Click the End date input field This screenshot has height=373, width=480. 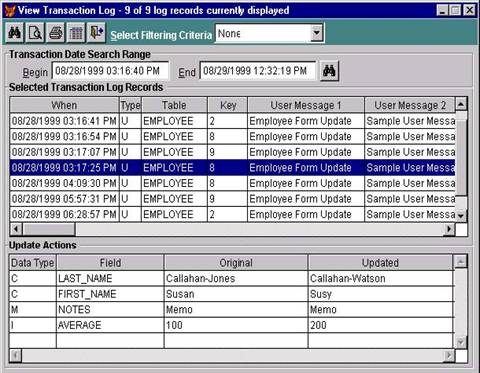tap(258, 71)
